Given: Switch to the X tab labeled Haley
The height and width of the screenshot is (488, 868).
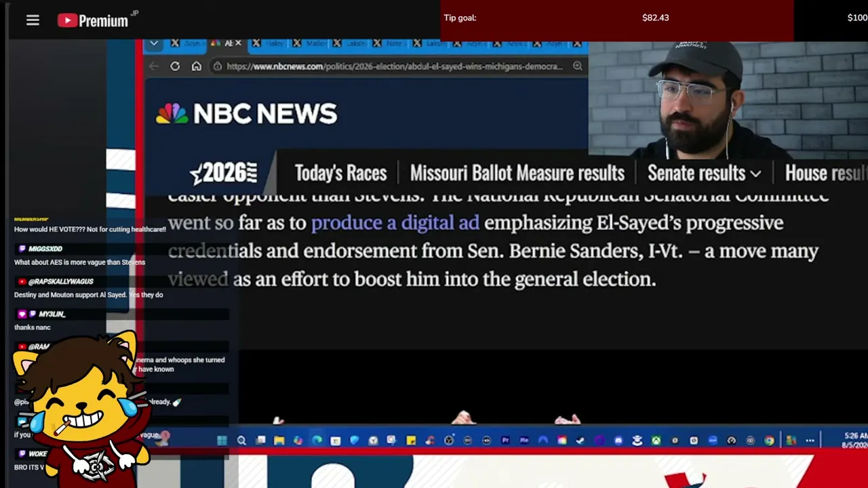Looking at the screenshot, I should coord(270,43).
